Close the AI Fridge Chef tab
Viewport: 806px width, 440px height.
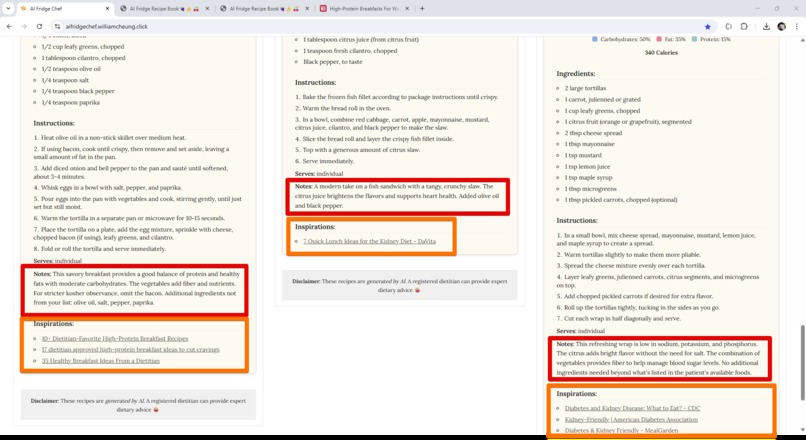[x=107, y=9]
